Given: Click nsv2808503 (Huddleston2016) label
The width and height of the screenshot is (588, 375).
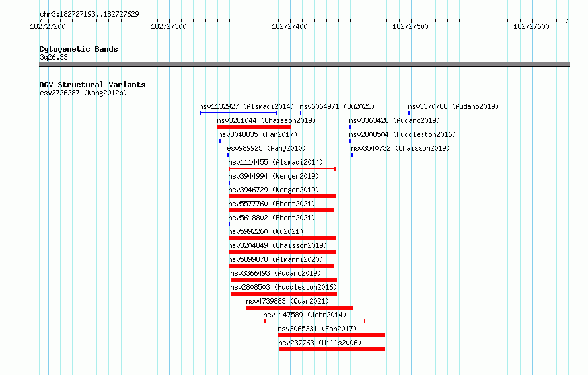Looking at the screenshot, I should click(x=283, y=287).
